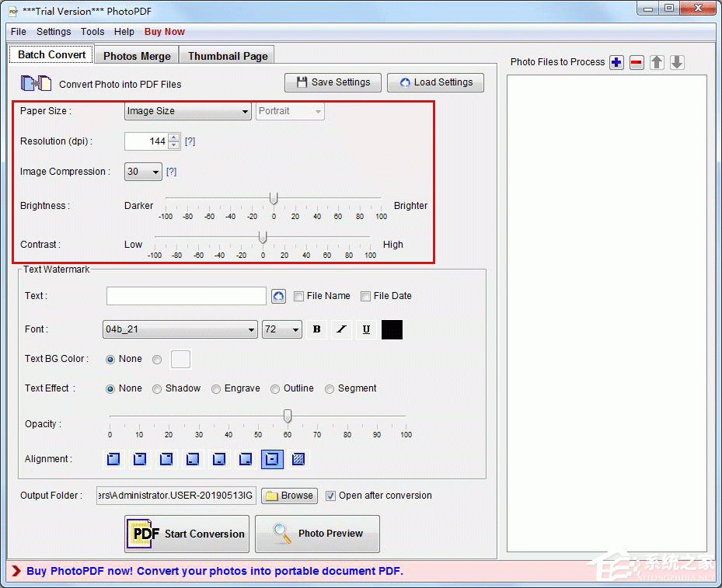The image size is (722, 588).
Task: Open the Font name dropdown
Action: pyautogui.click(x=180, y=329)
